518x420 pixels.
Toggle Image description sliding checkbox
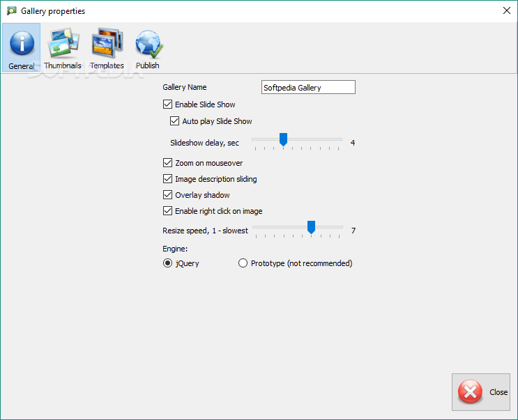point(167,179)
